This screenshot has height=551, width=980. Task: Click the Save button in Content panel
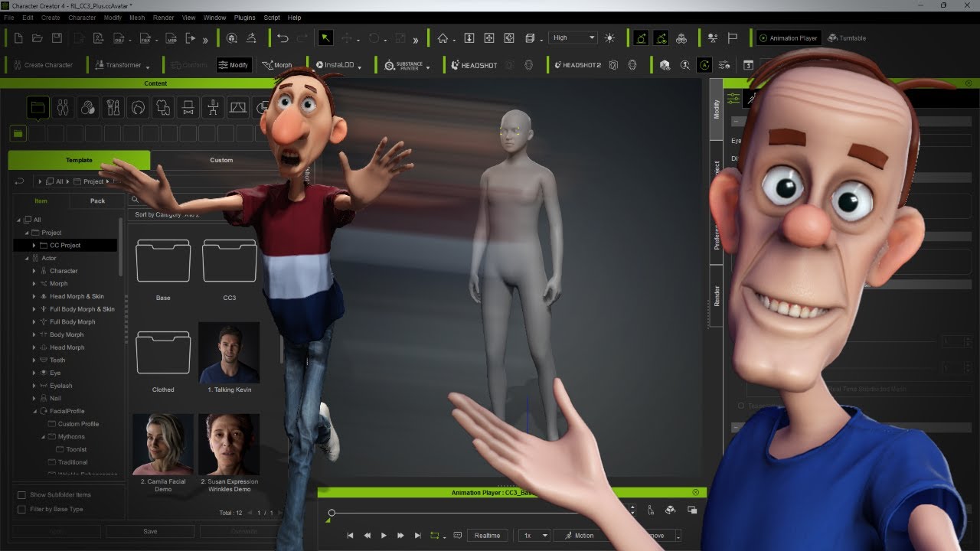pyautogui.click(x=150, y=531)
